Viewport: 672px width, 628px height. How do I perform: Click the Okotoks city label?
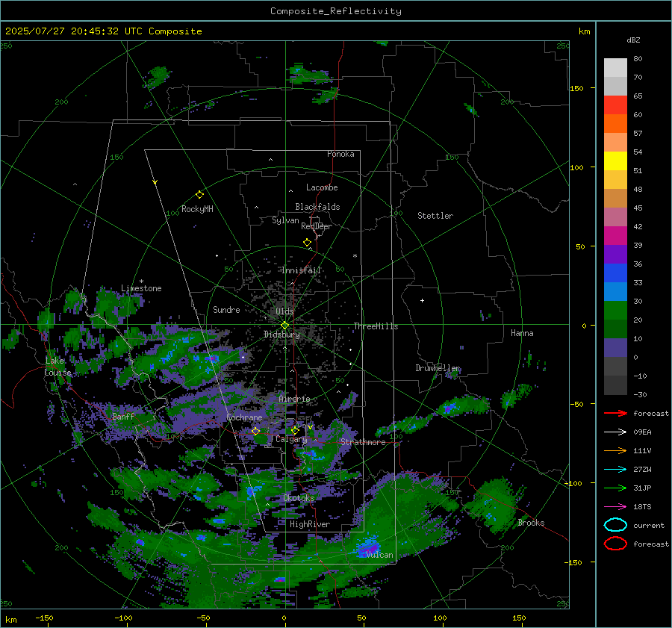299,498
